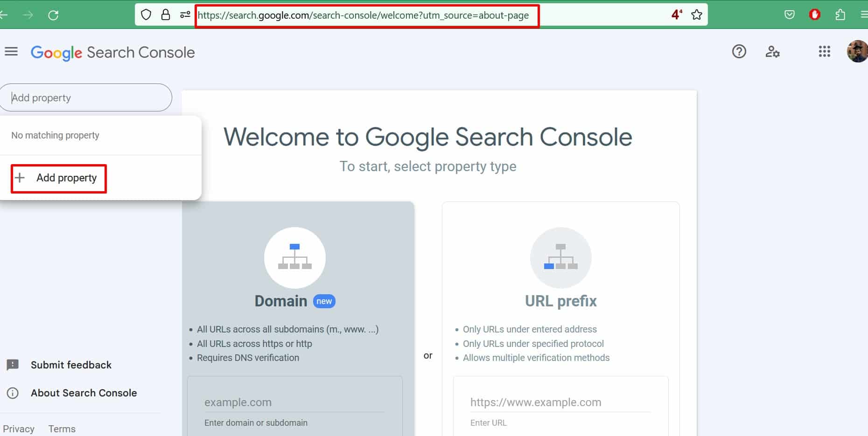868x436 pixels.
Task: Open the Search Console hamburger menu
Action: pos(11,51)
